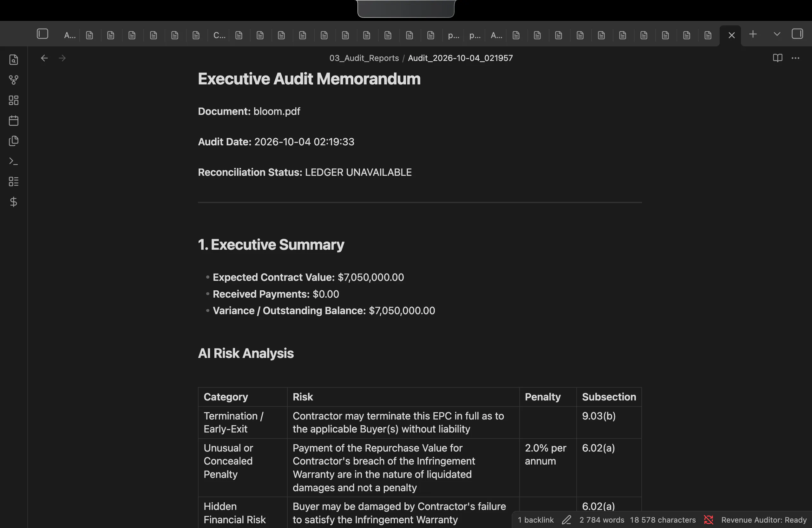This screenshot has height=528, width=812.
Task: Switch to reading view book icon
Action: pos(777,58)
